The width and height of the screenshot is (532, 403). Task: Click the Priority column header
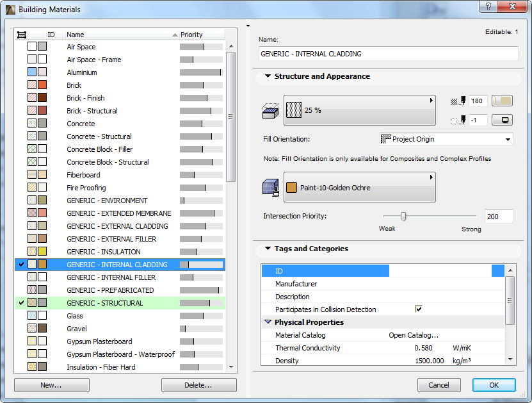202,35
